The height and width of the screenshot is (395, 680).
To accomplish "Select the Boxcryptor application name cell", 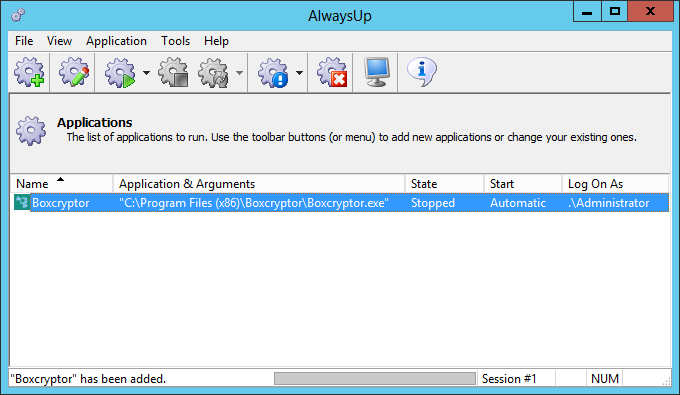I will [61, 203].
